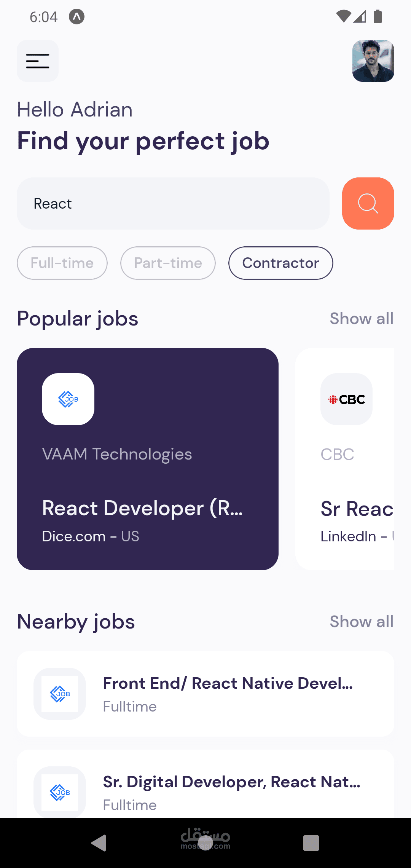Image resolution: width=411 pixels, height=868 pixels.
Task: Open the Sr React job at CBC
Action: point(357,509)
